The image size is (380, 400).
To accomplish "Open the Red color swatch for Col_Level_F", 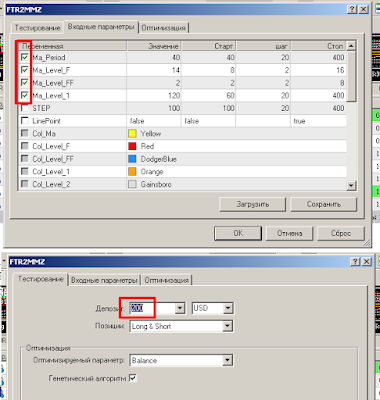I will pos(132,146).
